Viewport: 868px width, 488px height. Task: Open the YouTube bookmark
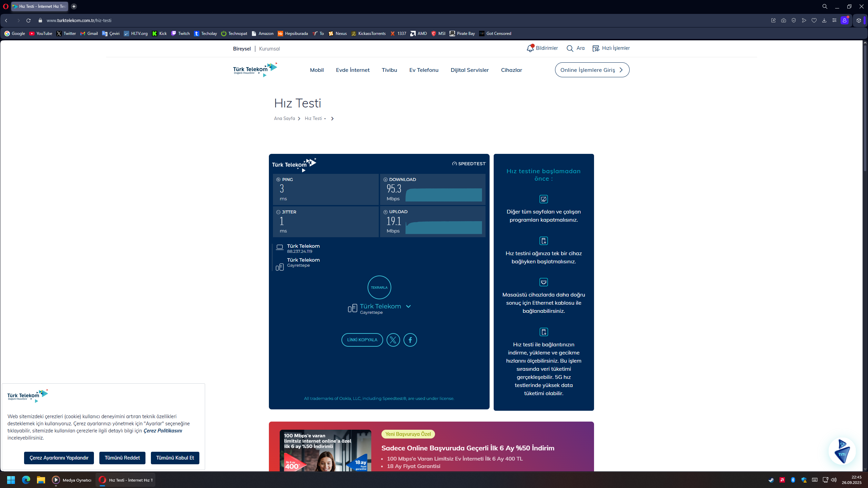pos(41,34)
